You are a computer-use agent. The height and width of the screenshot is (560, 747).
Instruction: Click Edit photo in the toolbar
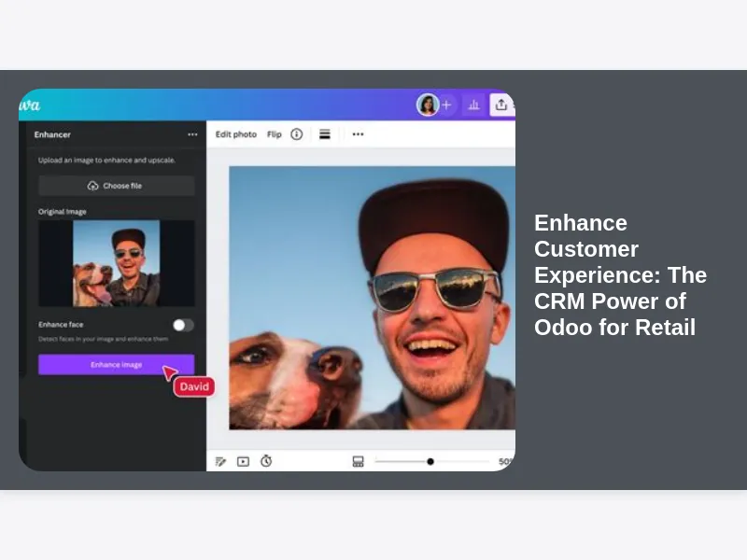(235, 134)
